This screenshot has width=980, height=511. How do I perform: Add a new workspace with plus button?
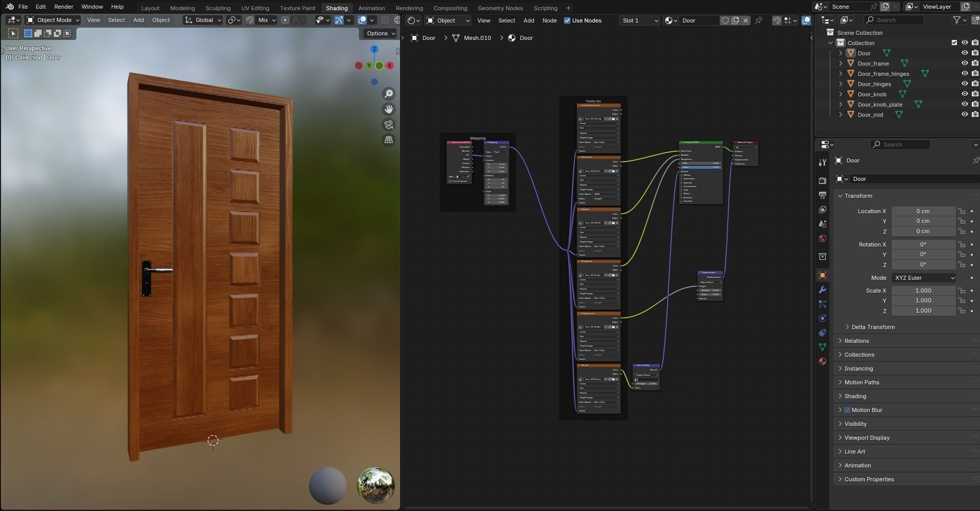pyautogui.click(x=568, y=8)
